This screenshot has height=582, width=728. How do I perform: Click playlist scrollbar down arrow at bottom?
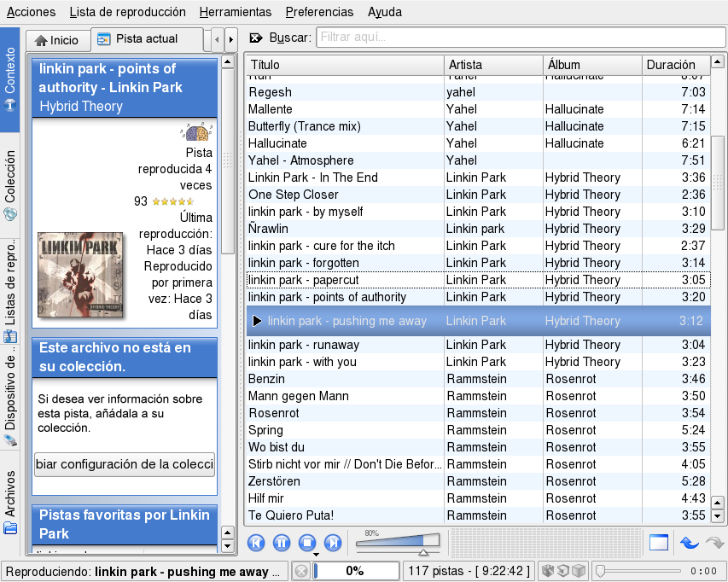coord(717,515)
